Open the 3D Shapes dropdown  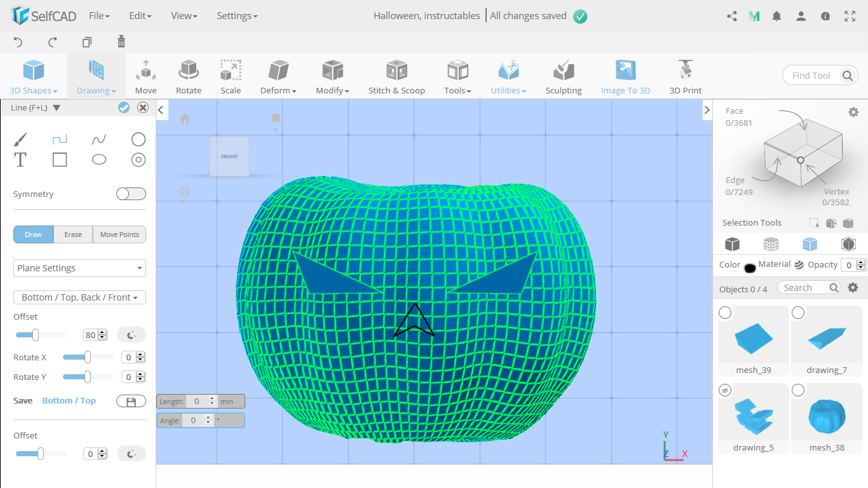coord(34,77)
